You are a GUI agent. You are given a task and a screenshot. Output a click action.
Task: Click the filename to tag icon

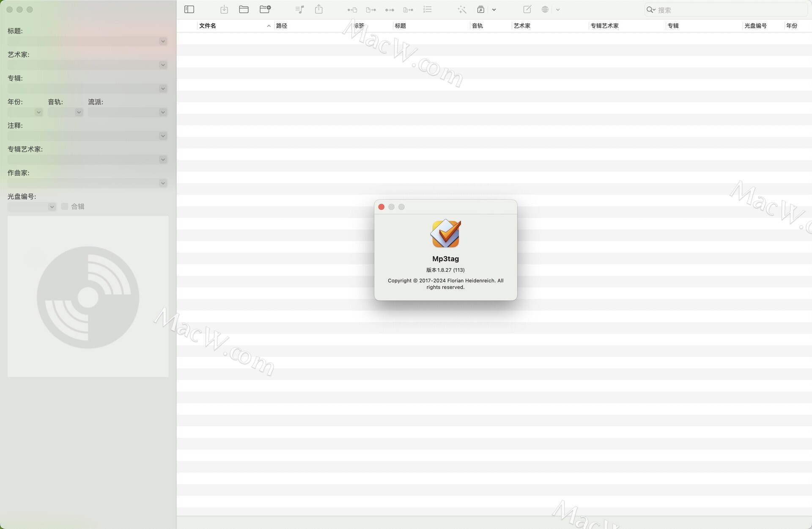[x=371, y=10]
